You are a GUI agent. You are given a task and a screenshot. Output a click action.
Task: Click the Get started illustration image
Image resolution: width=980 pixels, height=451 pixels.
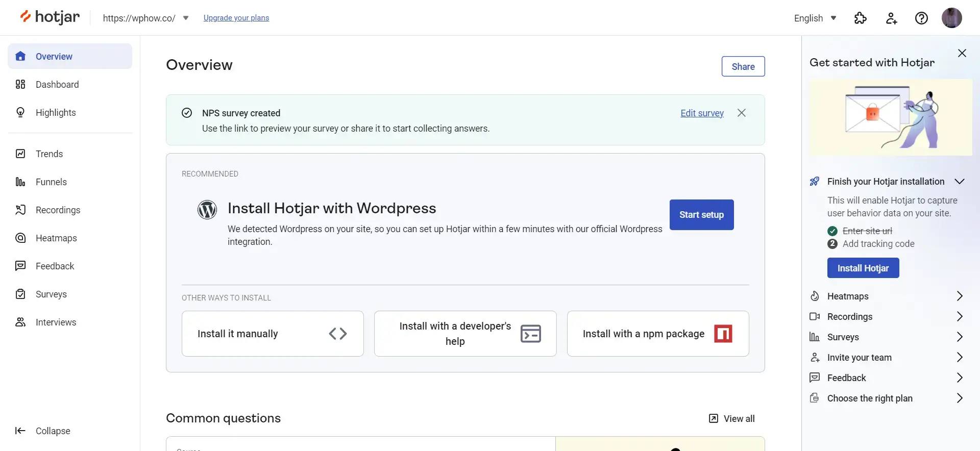pyautogui.click(x=891, y=117)
